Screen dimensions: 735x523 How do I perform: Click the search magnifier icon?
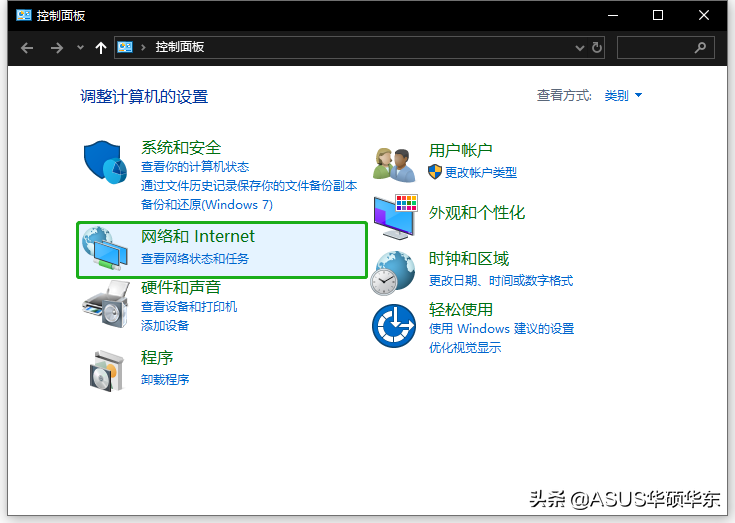(700, 47)
